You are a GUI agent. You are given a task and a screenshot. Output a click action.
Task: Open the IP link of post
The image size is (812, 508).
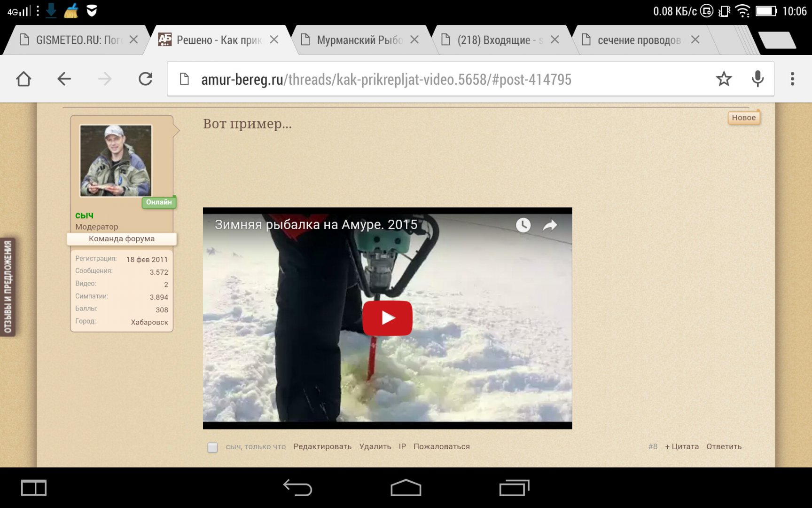pos(402,447)
